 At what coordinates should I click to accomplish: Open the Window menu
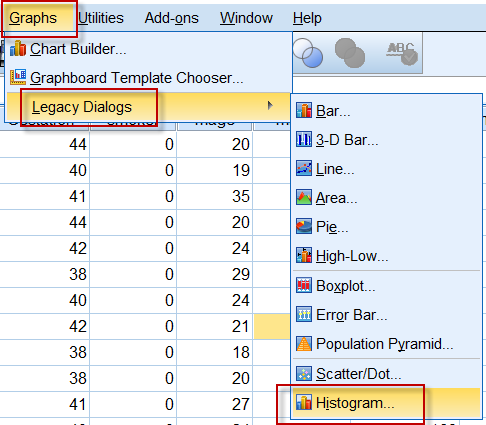point(246,18)
